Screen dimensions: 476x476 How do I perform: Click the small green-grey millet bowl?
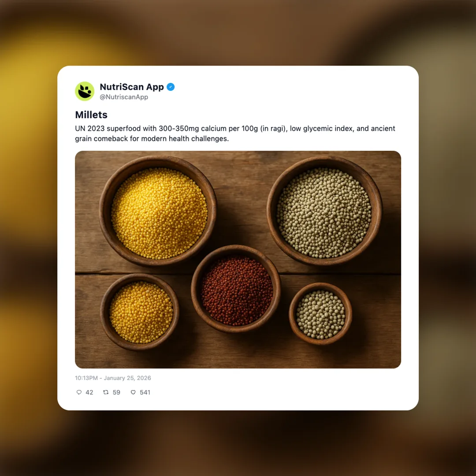(x=320, y=314)
